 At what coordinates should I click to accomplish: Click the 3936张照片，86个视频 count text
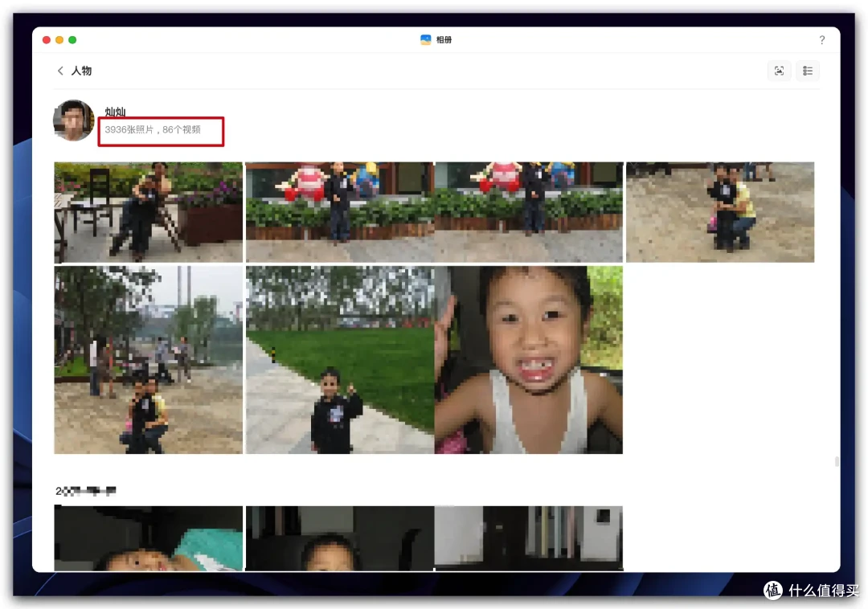tap(153, 129)
